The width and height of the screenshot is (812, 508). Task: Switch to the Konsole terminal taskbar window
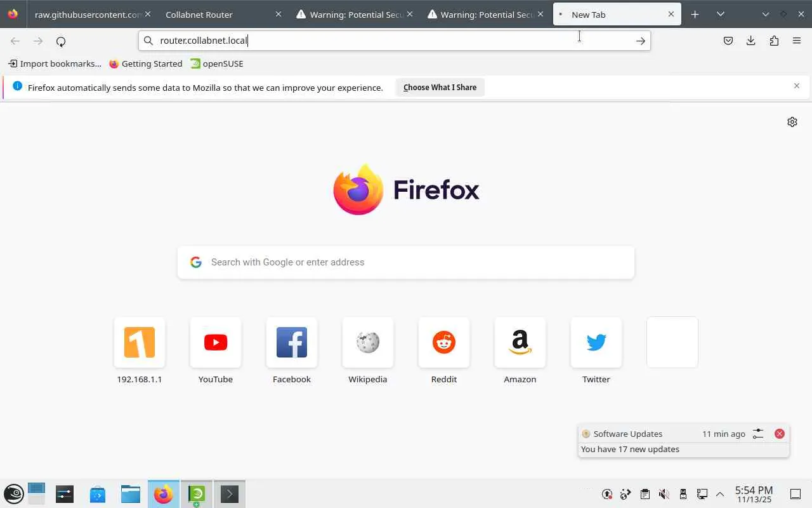pyautogui.click(x=230, y=494)
